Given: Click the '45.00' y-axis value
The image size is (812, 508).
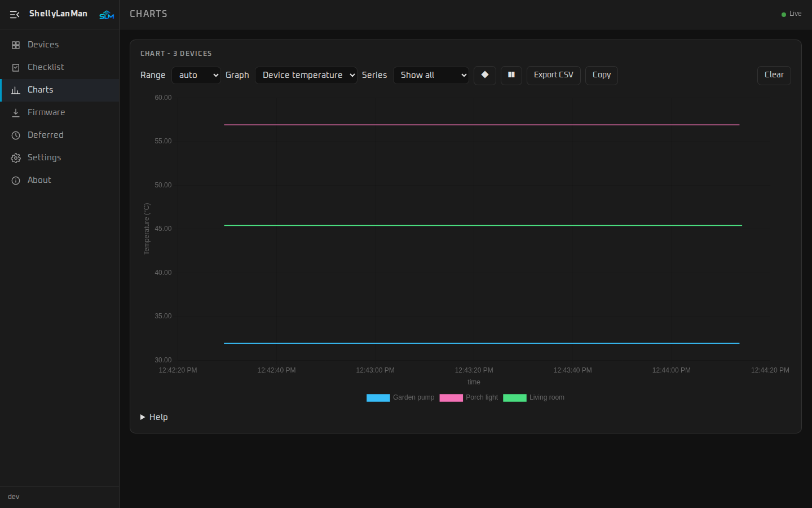Looking at the screenshot, I should click(163, 229).
